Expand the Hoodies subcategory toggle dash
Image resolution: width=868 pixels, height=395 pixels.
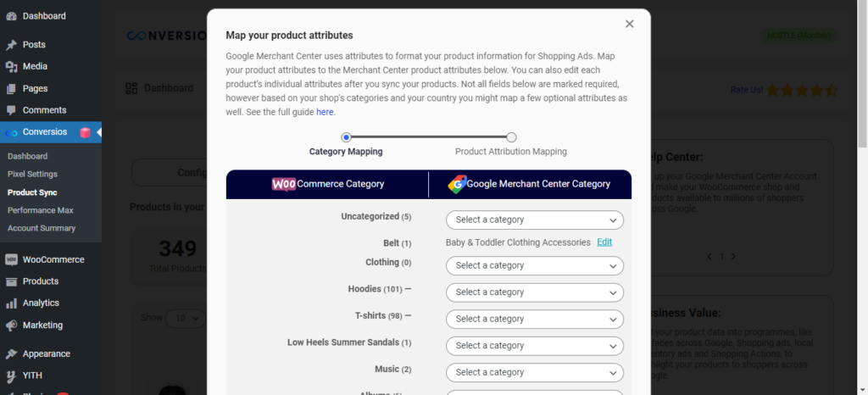(x=408, y=289)
